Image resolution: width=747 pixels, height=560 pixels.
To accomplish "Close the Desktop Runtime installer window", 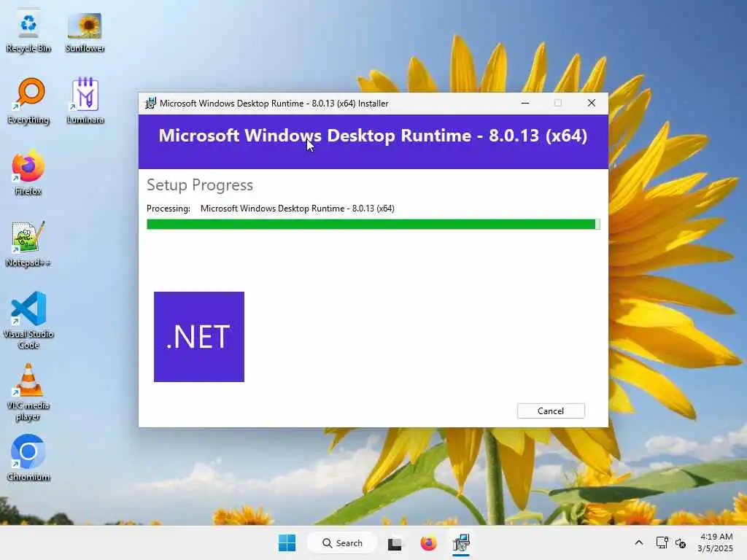I will click(x=591, y=104).
